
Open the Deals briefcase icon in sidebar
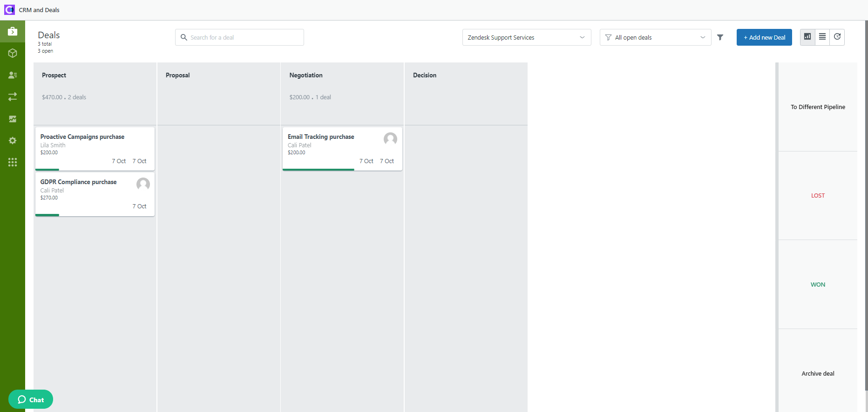pyautogui.click(x=13, y=31)
